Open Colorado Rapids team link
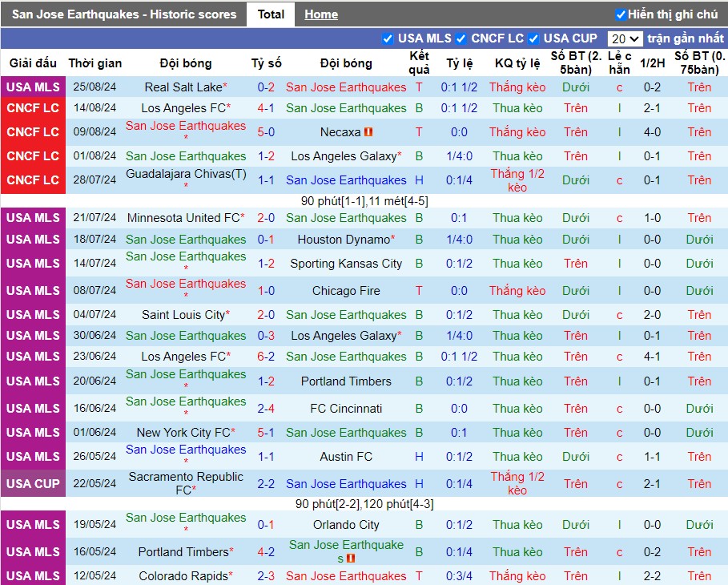Image resolution: width=728 pixels, height=585 pixels. (183, 575)
